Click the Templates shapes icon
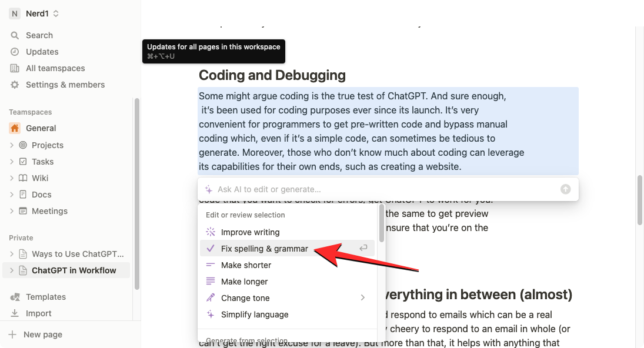Viewport: 644px width, 348px height. 15,297
